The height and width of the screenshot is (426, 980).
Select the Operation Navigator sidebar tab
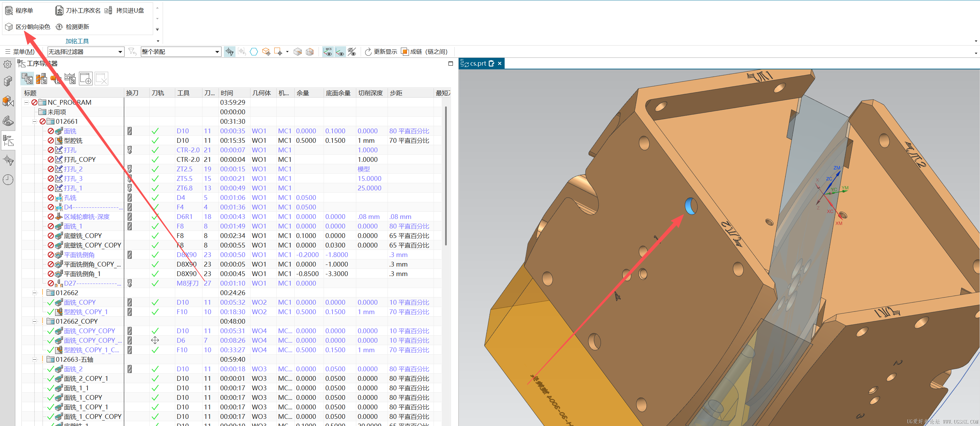8,141
